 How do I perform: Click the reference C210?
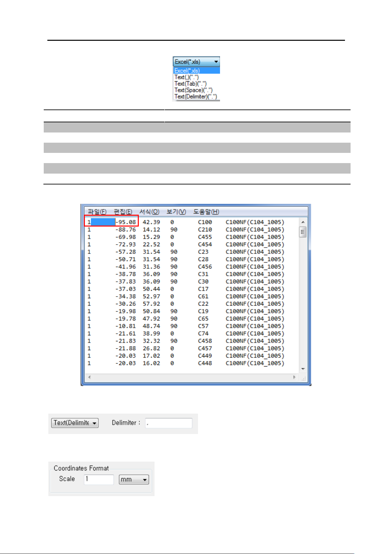pos(205,229)
